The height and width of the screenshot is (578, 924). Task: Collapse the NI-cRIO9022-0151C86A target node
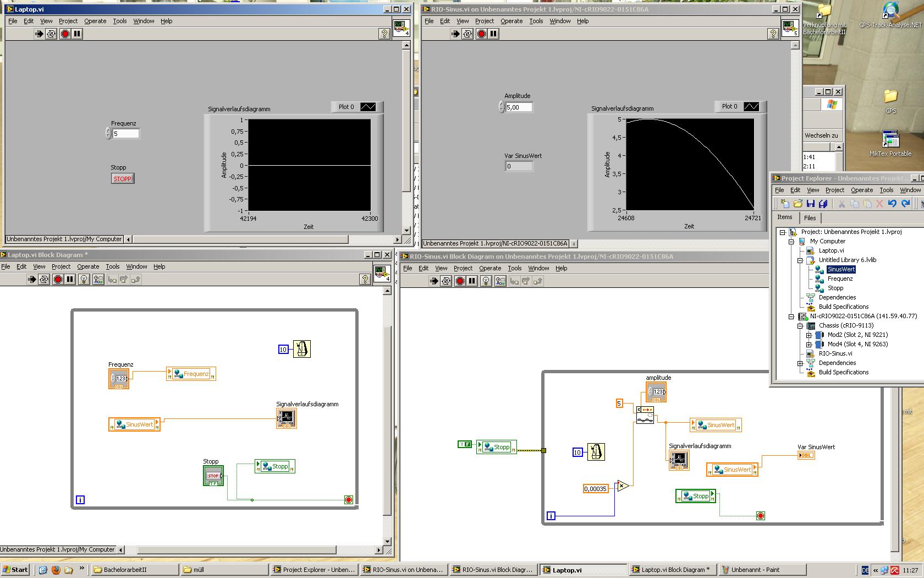click(x=791, y=317)
